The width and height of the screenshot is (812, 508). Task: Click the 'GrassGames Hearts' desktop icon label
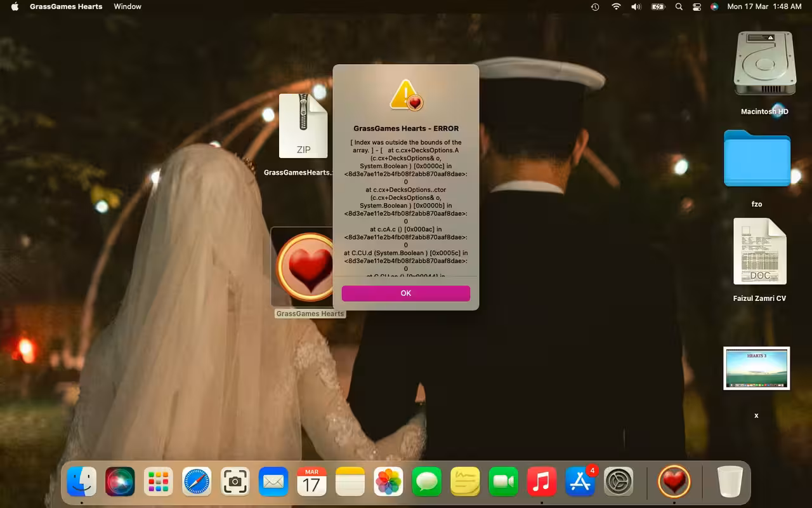tap(310, 314)
